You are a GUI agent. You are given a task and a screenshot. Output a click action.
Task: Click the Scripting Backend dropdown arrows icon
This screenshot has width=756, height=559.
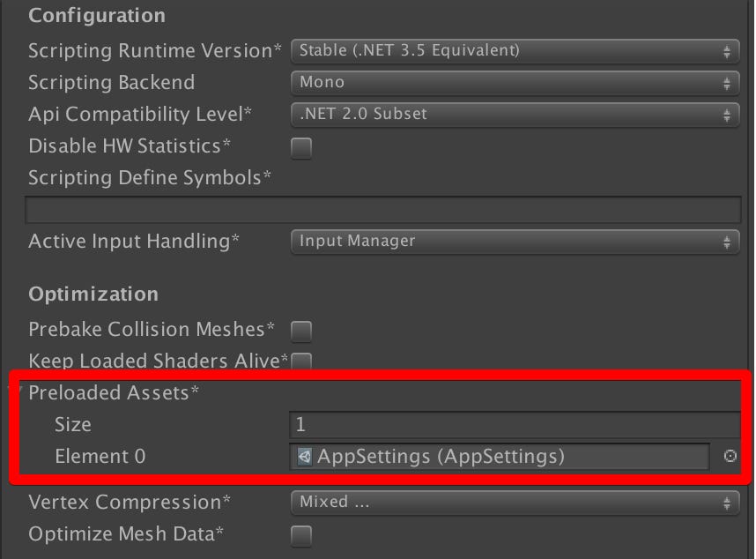[728, 82]
